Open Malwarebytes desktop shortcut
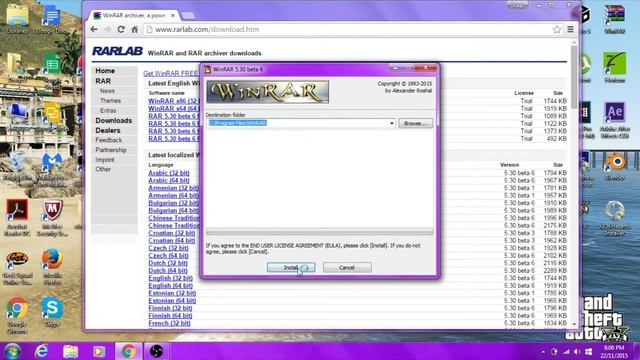Screen dimensions: 640x360 coord(52,169)
